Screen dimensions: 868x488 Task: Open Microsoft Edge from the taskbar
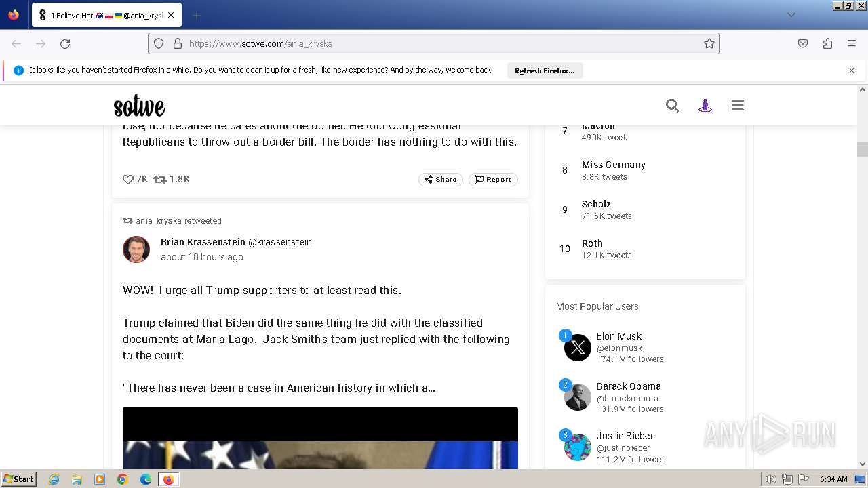point(145,479)
